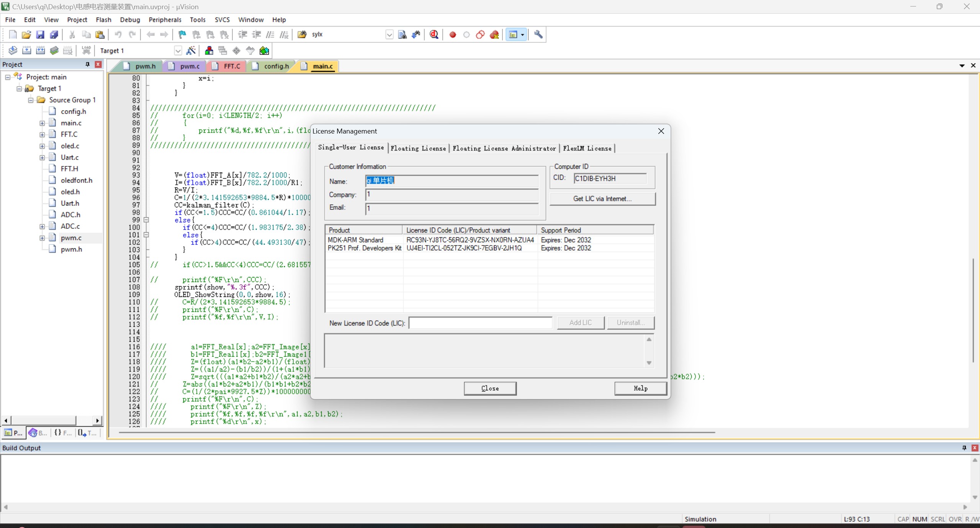The image size is (980, 528).
Task: Toggle the bookmark flag icon
Action: [182, 34]
